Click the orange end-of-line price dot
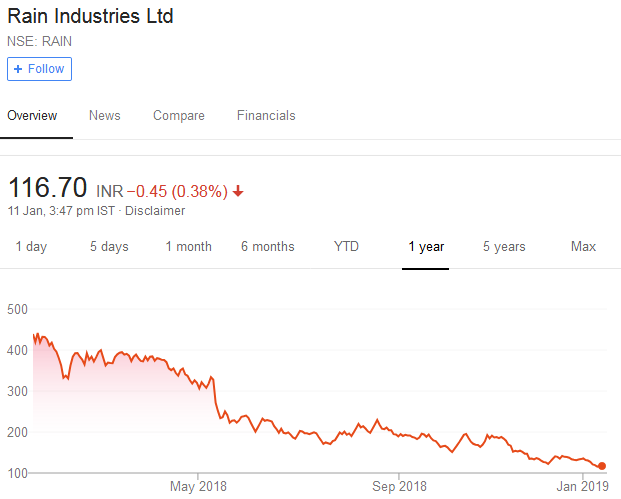Viewport: 621px width, 499px height. pyautogui.click(x=602, y=466)
